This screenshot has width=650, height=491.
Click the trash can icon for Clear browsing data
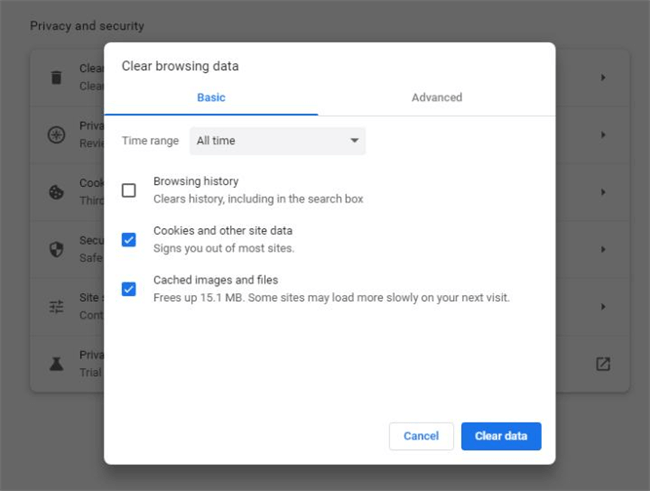pos(57,77)
